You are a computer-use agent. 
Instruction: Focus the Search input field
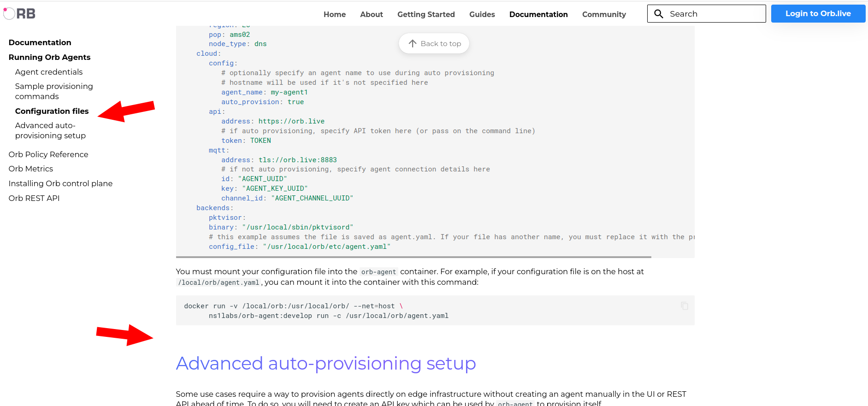707,14
